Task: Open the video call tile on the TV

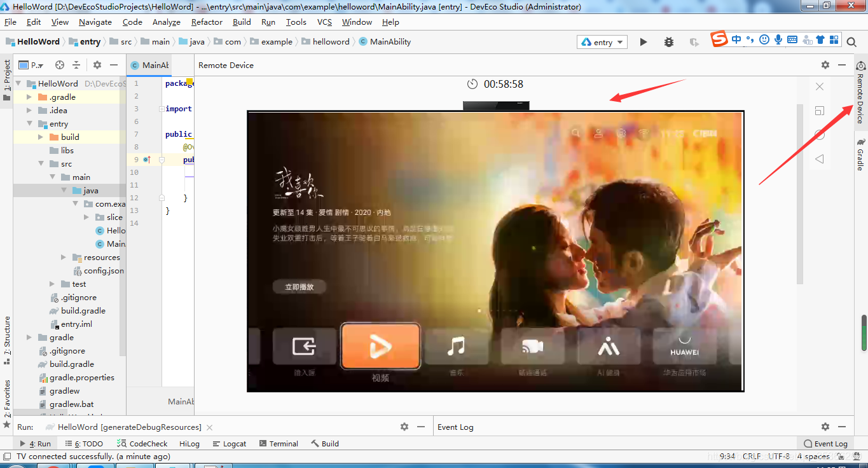Action: point(532,347)
